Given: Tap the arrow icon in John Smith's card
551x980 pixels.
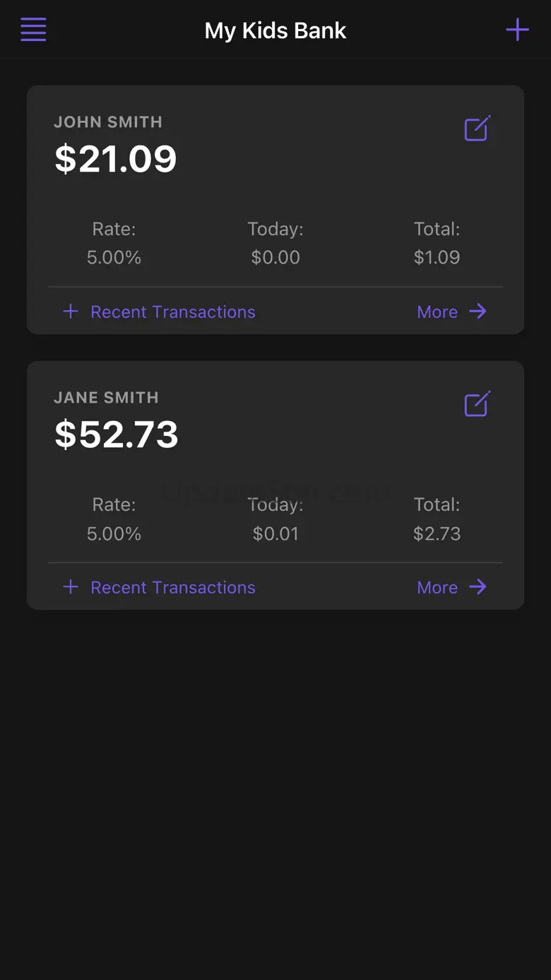Looking at the screenshot, I should [x=478, y=312].
